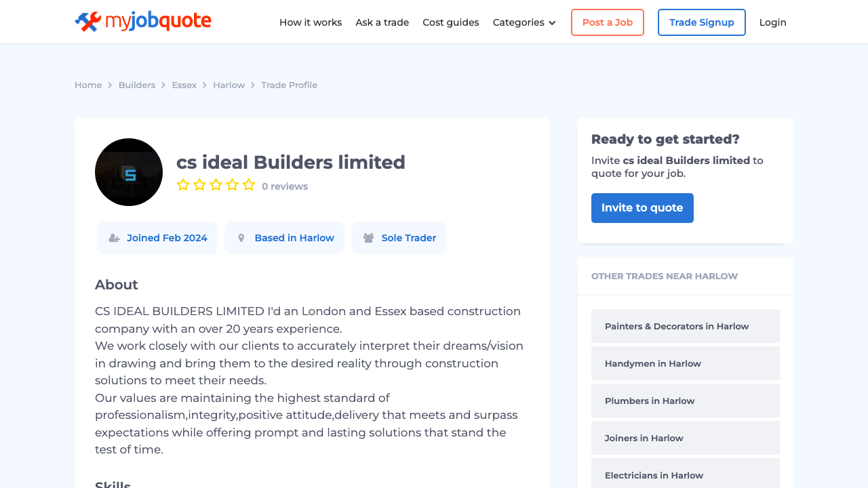
Task: Click the myjobquote logo
Action: point(142,22)
